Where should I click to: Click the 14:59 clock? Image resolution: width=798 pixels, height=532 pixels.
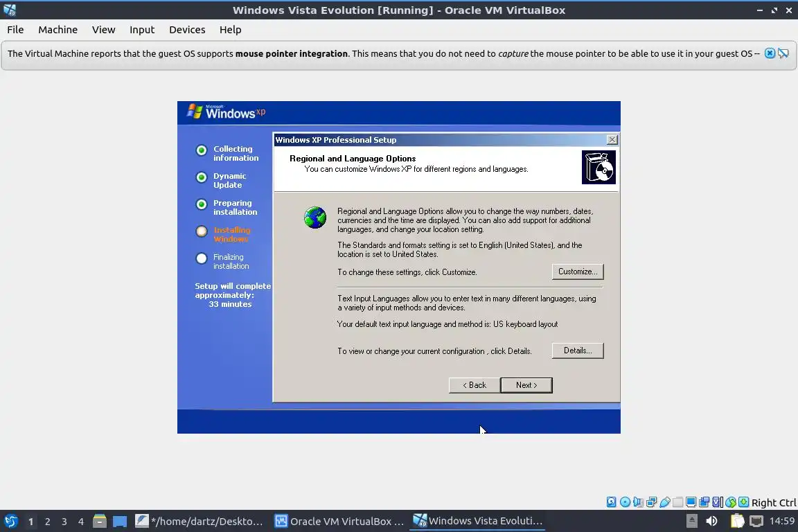(781, 521)
